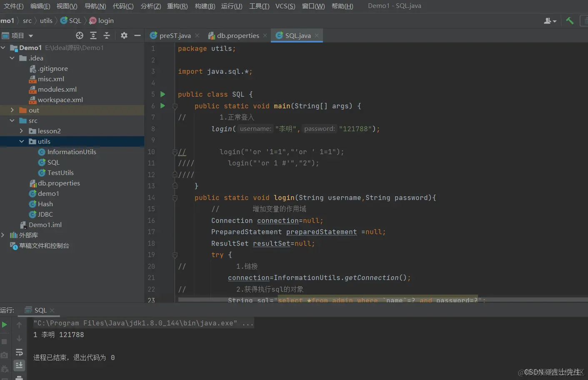The height and width of the screenshot is (380, 588).
Task: Open the 重构(R) menu
Action: (x=177, y=6)
